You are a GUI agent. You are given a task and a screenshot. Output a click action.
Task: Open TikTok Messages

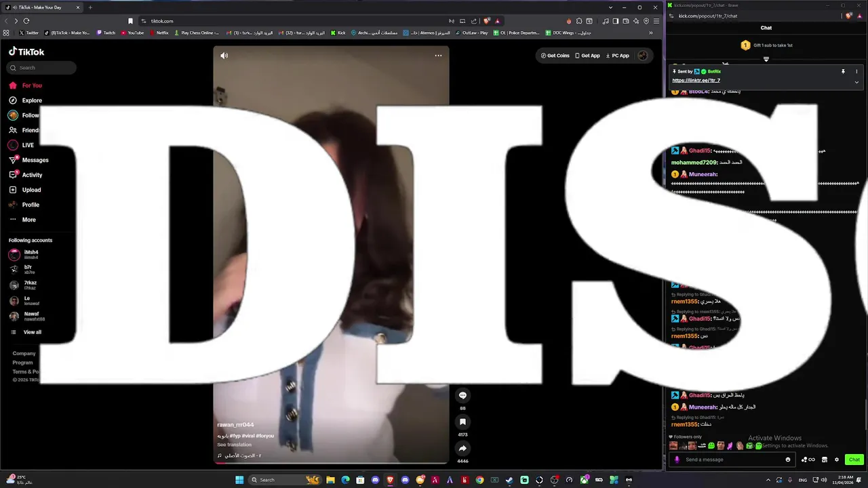click(x=28, y=160)
